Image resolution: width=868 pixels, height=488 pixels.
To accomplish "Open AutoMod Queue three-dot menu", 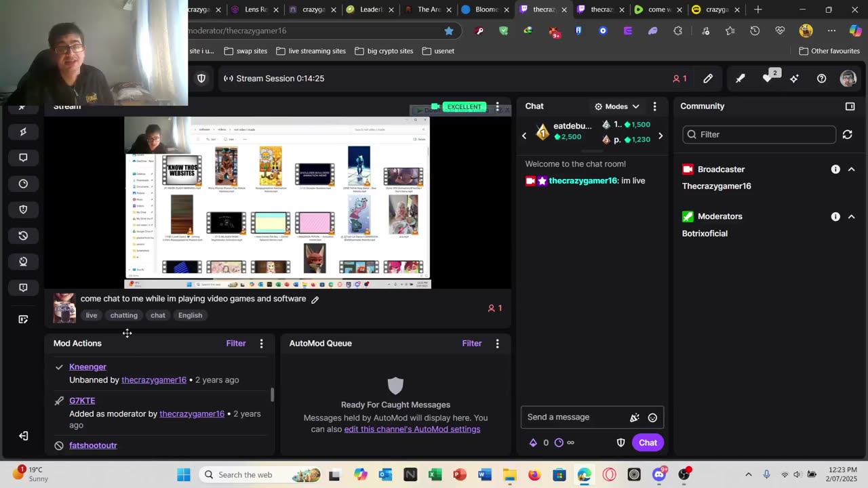I will tap(497, 344).
